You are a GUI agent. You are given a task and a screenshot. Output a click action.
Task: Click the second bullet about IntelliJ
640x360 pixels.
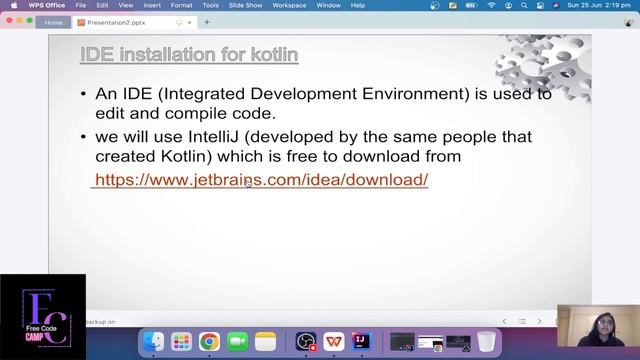click(x=313, y=147)
